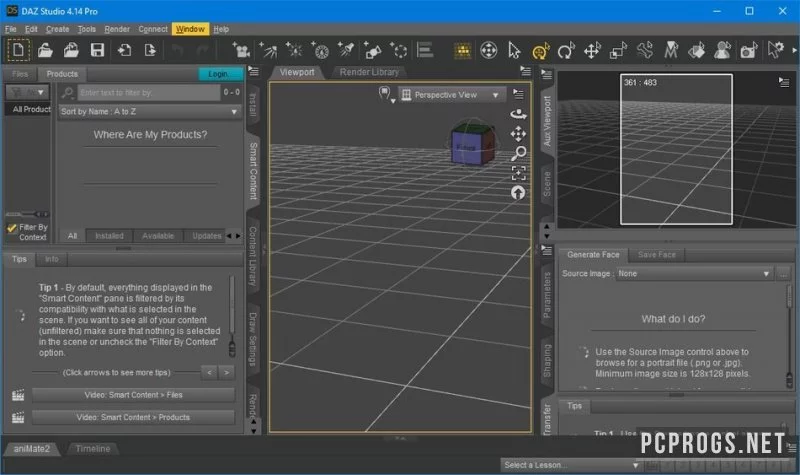Save the scene with floppy disk icon
Viewport: 800px width, 475px height.
(97, 50)
